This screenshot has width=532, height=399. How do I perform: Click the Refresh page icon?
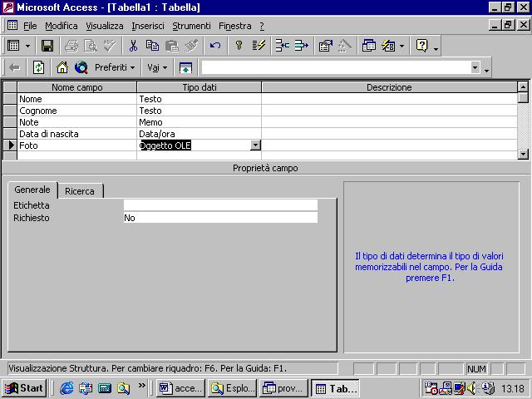click(x=38, y=67)
